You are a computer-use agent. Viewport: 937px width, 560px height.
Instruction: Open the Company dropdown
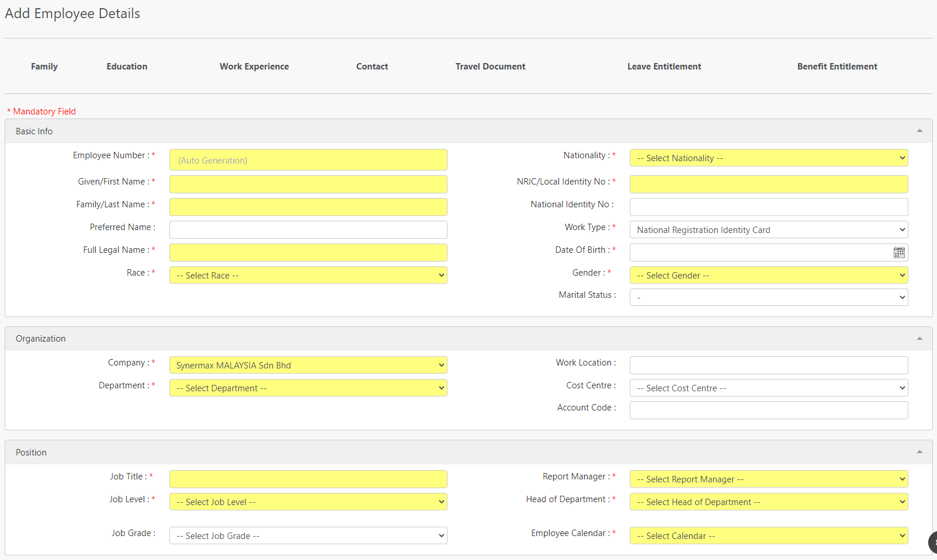click(308, 365)
